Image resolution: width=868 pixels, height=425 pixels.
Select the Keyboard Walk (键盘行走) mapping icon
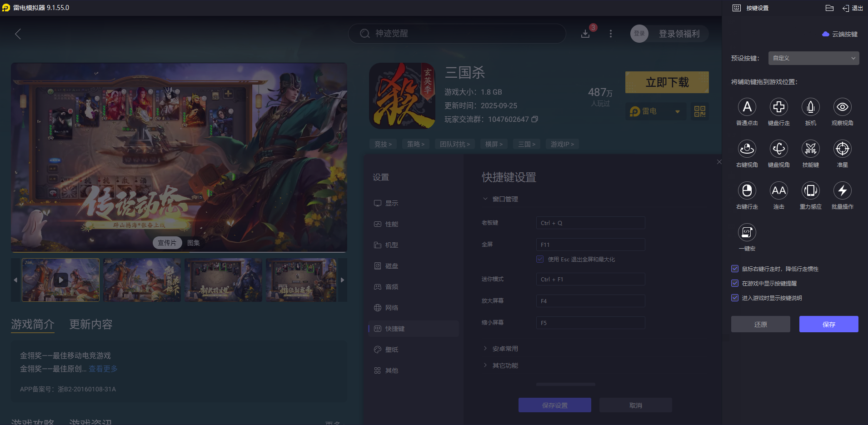778,107
